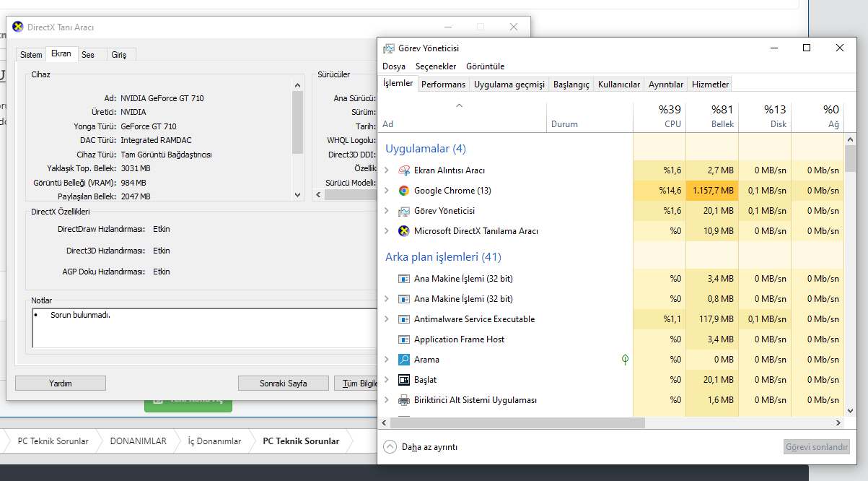This screenshot has height=481, width=868.
Task: Click the Application Frame Host icon
Action: coord(404,339)
